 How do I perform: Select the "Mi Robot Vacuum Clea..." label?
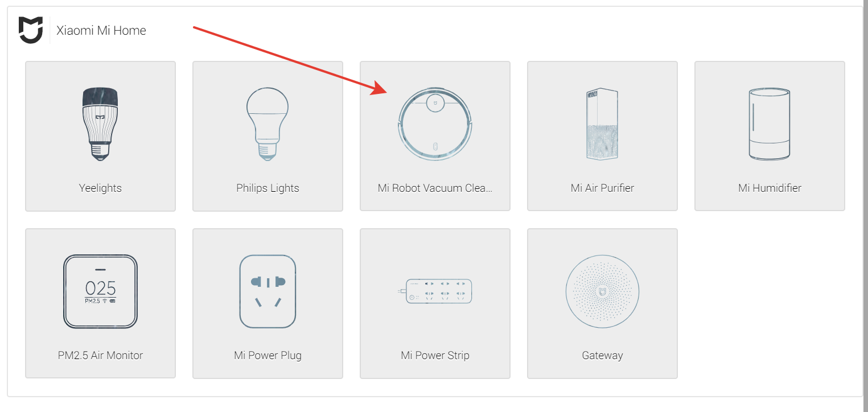435,188
